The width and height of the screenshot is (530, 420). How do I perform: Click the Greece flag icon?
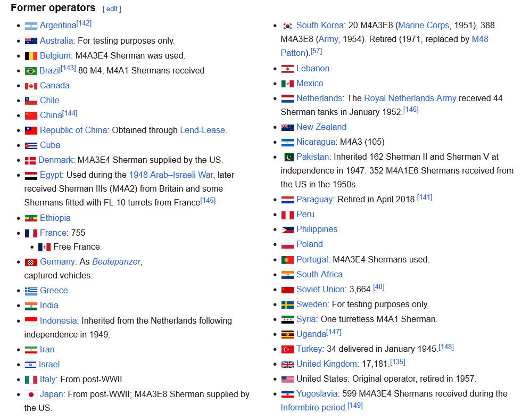(x=31, y=291)
